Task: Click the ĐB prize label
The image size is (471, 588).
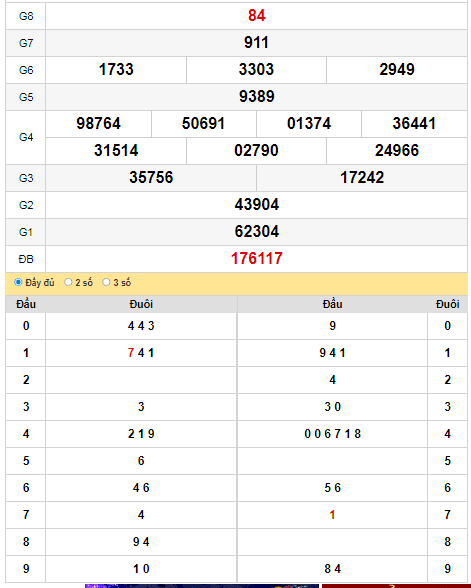Action: pyautogui.click(x=26, y=259)
